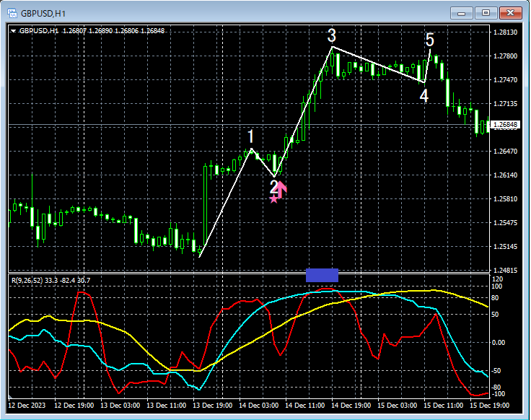
Task: Close the GBPUSD,H1 chart window
Action: coord(510,13)
